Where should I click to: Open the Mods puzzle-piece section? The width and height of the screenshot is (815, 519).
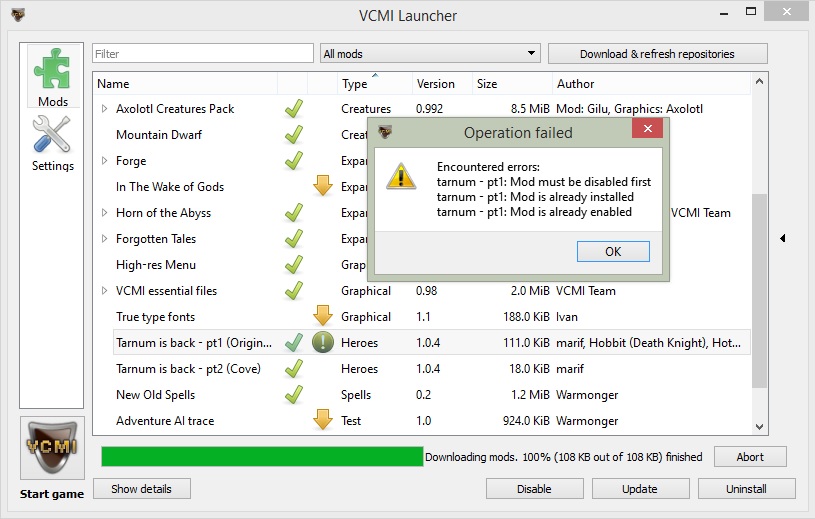(x=53, y=75)
